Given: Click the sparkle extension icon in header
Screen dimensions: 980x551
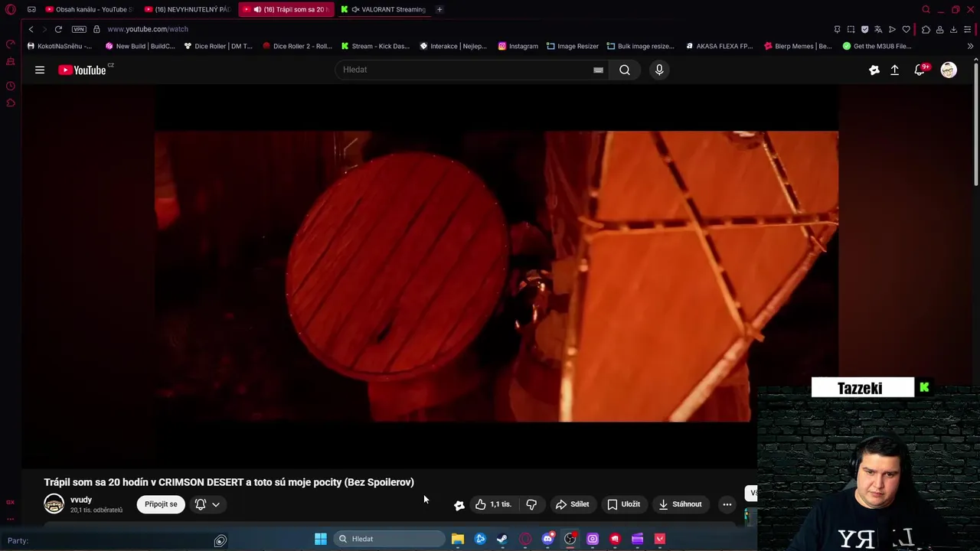Looking at the screenshot, I should [x=874, y=70].
